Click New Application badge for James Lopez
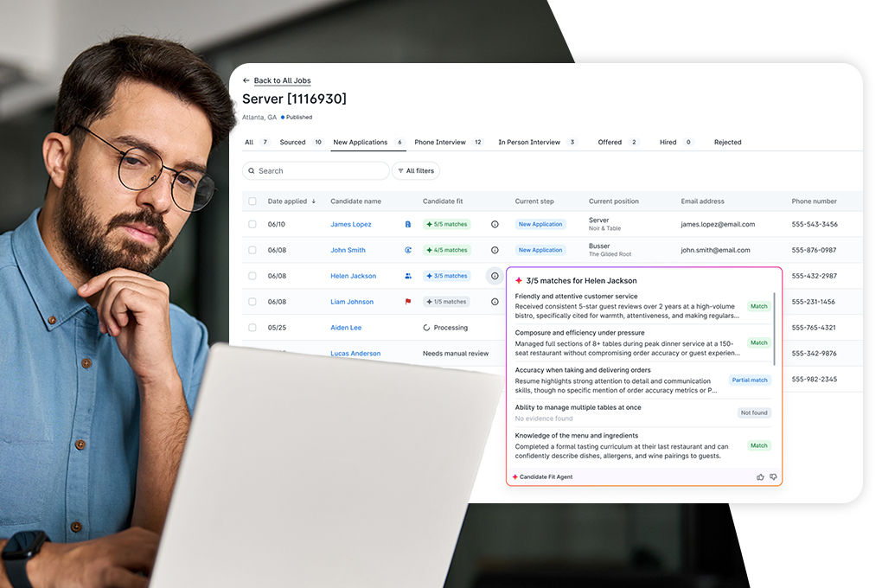Screen dimensions: 882x588 540,225
